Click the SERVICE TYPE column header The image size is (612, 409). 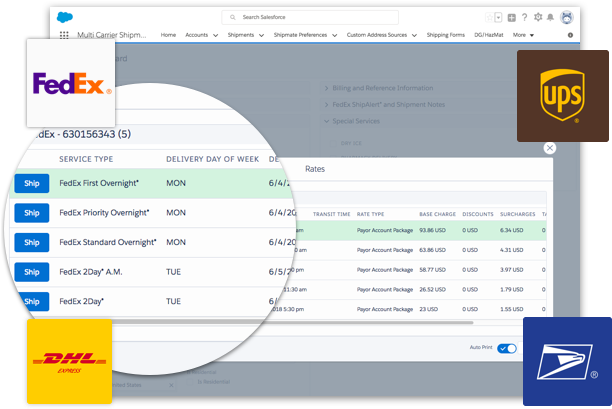(x=86, y=159)
